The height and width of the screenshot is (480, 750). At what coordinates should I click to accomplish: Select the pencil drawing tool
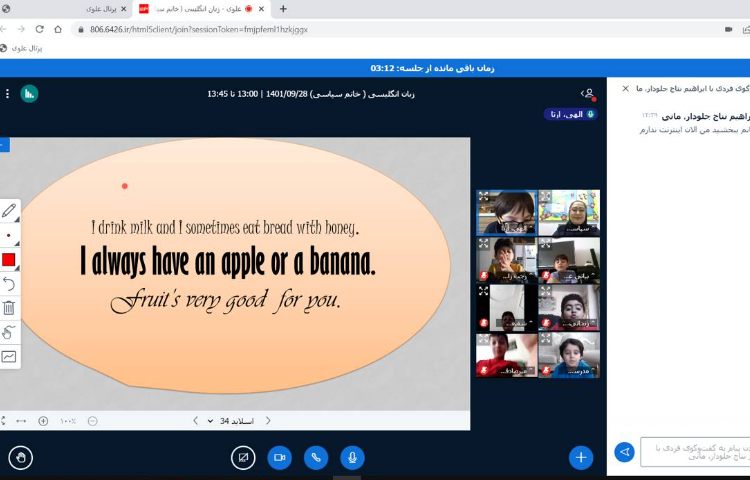pos(9,211)
